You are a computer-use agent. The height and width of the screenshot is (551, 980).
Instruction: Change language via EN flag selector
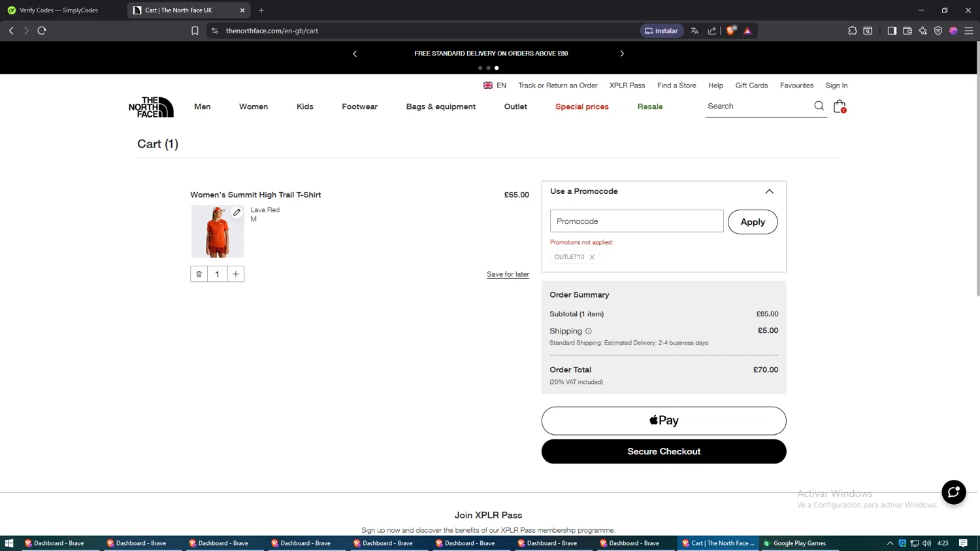pos(495,86)
